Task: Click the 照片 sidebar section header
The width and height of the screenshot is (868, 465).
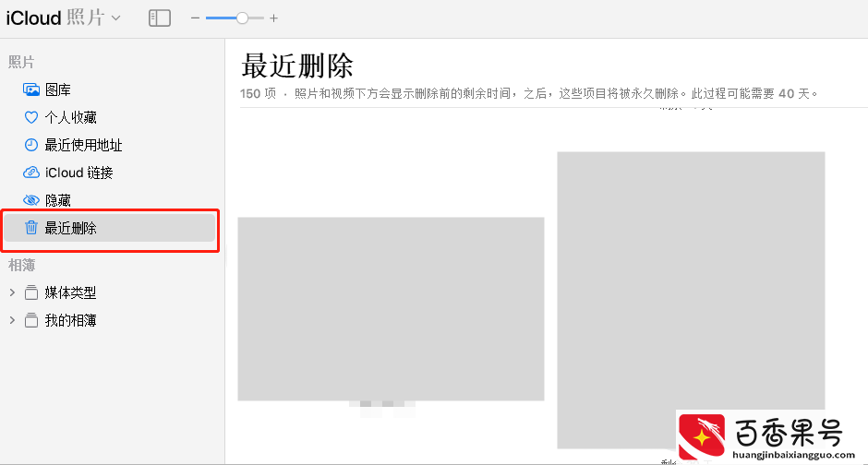Action: pyautogui.click(x=21, y=62)
